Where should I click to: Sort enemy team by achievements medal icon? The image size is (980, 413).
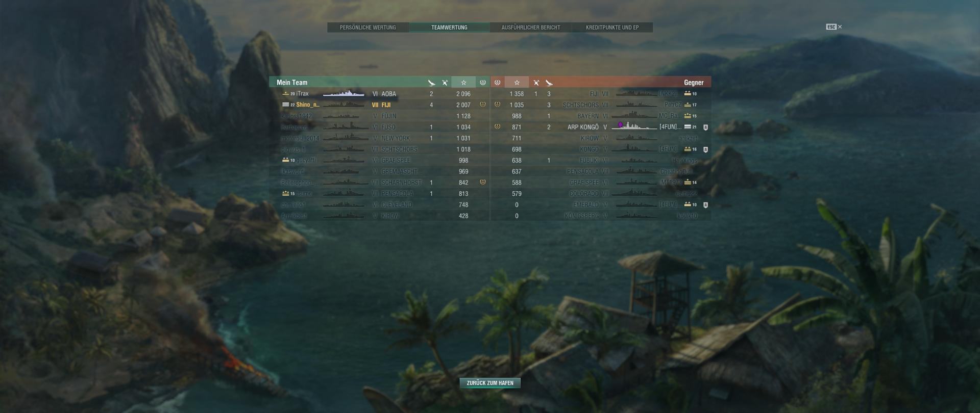pyautogui.click(x=497, y=82)
